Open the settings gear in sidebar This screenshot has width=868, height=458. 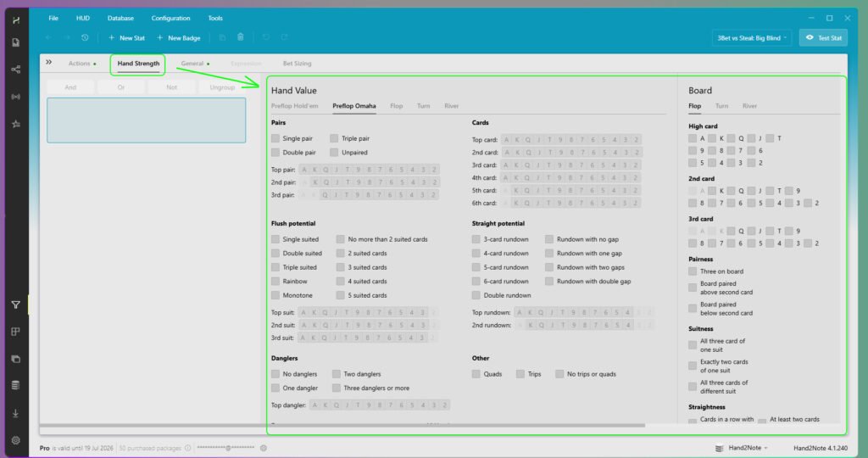(x=15, y=440)
